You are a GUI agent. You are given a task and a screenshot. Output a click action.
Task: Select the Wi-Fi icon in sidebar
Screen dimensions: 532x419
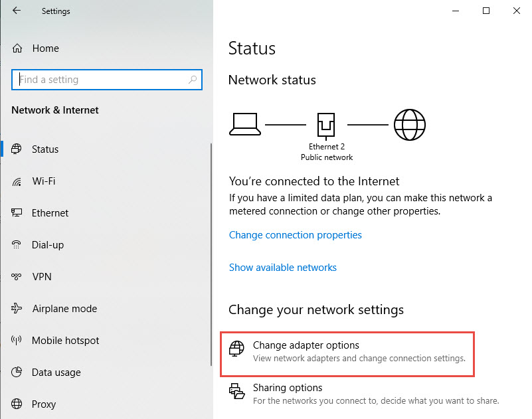(17, 181)
